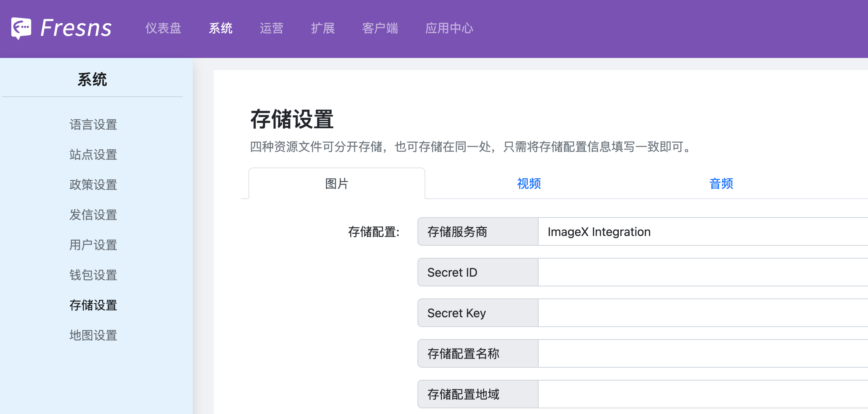This screenshot has width=868, height=414.
Task: Open the 仪表盘 dashboard menu
Action: pyautogui.click(x=163, y=28)
